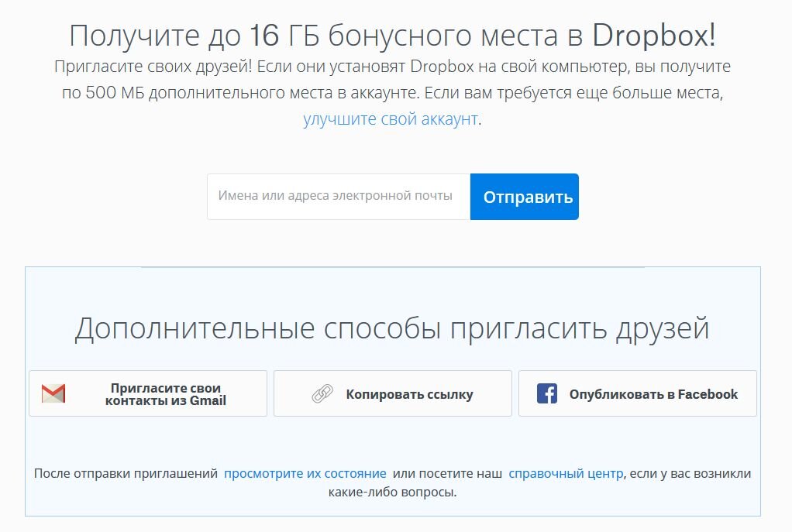Click the Отправить button
Screen dimensions: 792x532
pos(524,196)
